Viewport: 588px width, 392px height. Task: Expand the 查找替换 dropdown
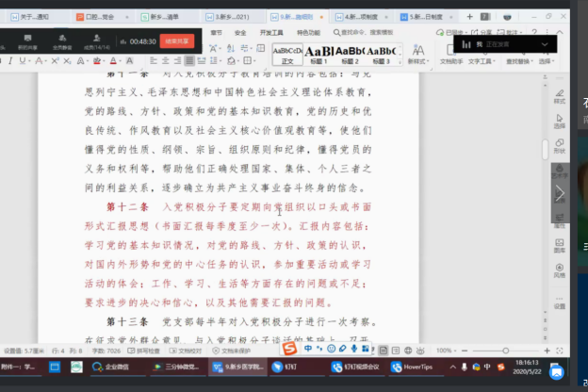[x=519, y=60]
